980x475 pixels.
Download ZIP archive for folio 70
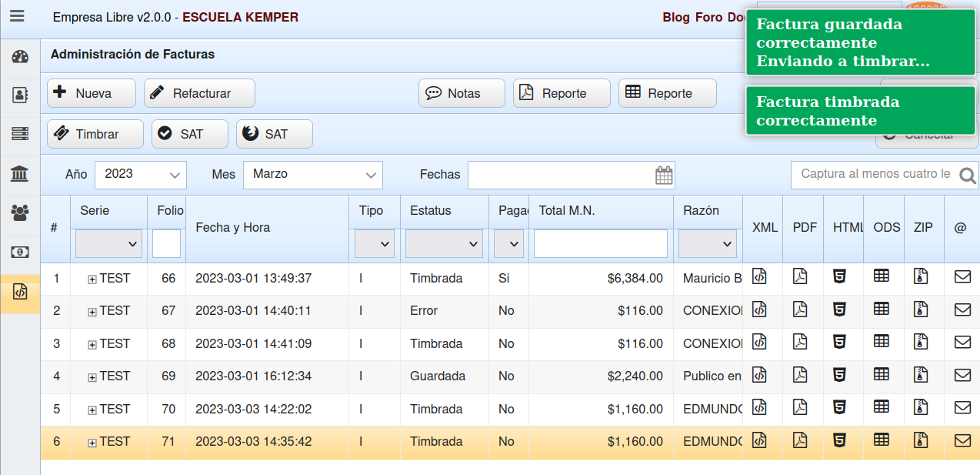(x=921, y=406)
